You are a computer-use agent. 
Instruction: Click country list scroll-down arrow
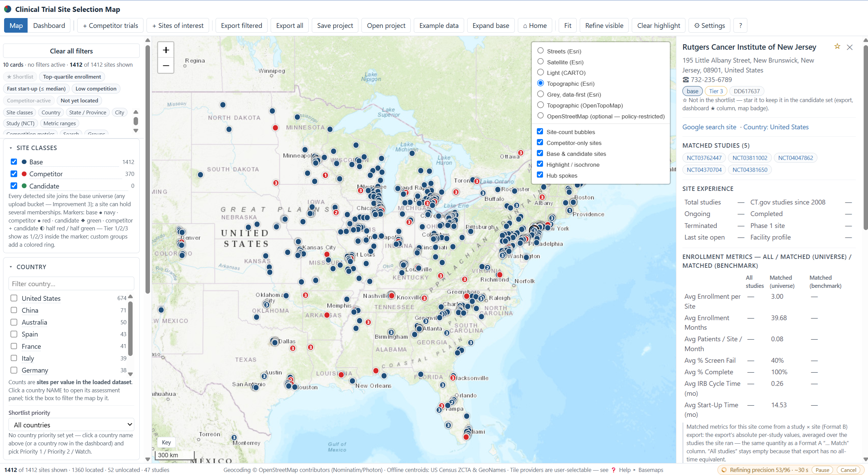tap(130, 374)
